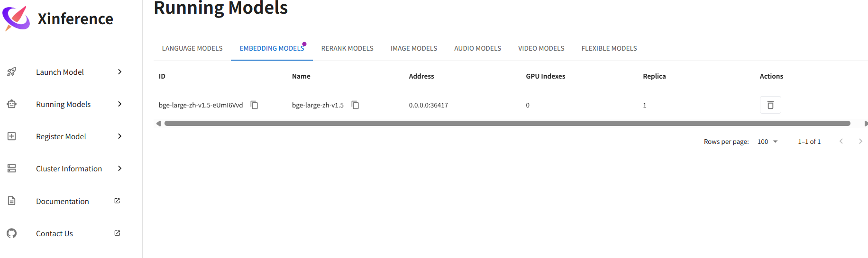This screenshot has height=258, width=868.
Task: Open the external link icon for Documentation
Action: click(x=117, y=201)
